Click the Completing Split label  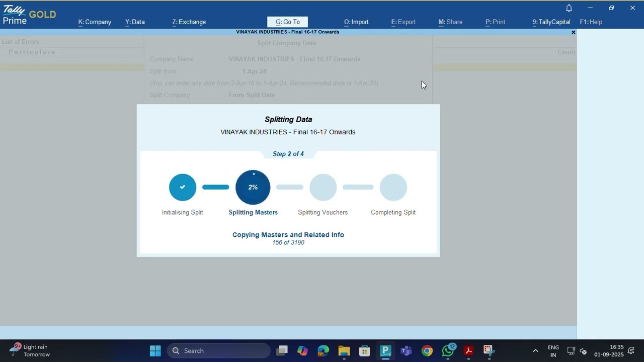(x=393, y=213)
